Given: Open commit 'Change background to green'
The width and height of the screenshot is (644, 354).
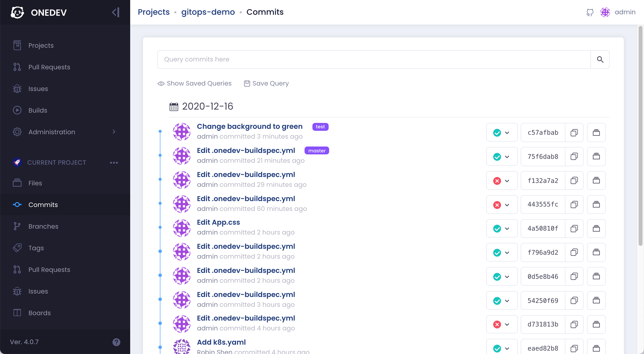Looking at the screenshot, I should [250, 127].
